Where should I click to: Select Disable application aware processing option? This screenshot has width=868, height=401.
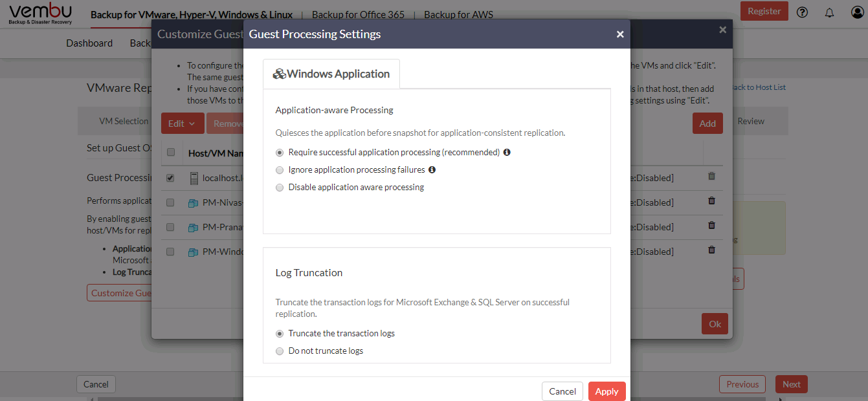click(280, 188)
